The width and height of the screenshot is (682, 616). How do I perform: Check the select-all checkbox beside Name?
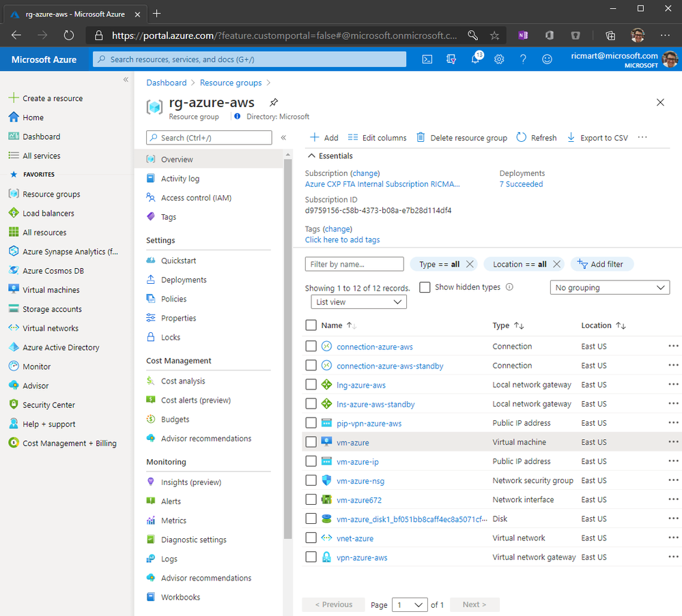click(x=311, y=325)
